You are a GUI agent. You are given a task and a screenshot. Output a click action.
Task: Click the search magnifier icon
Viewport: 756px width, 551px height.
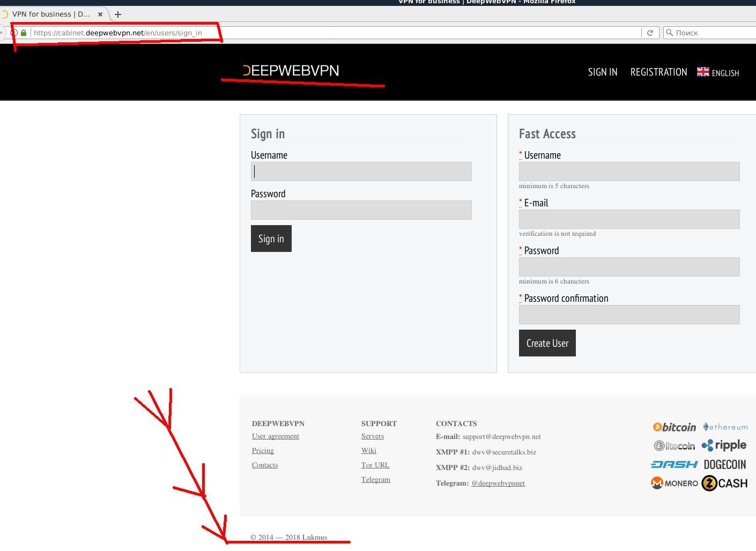[669, 33]
